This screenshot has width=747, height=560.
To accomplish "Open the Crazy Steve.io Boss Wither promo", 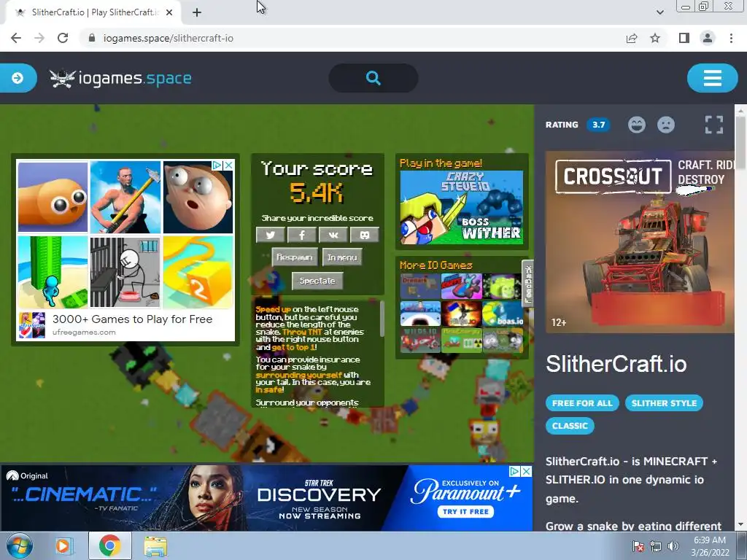I will coord(461,207).
